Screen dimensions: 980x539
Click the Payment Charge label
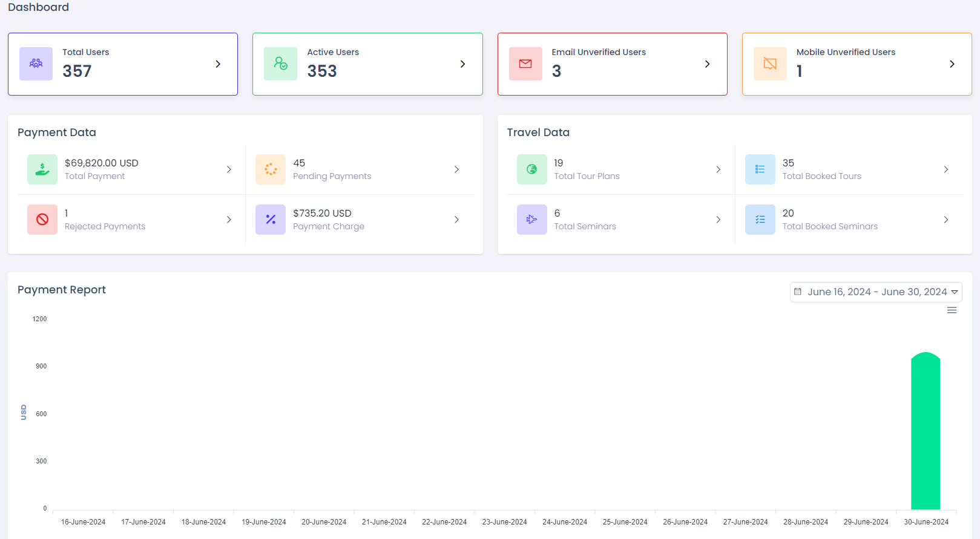(329, 226)
